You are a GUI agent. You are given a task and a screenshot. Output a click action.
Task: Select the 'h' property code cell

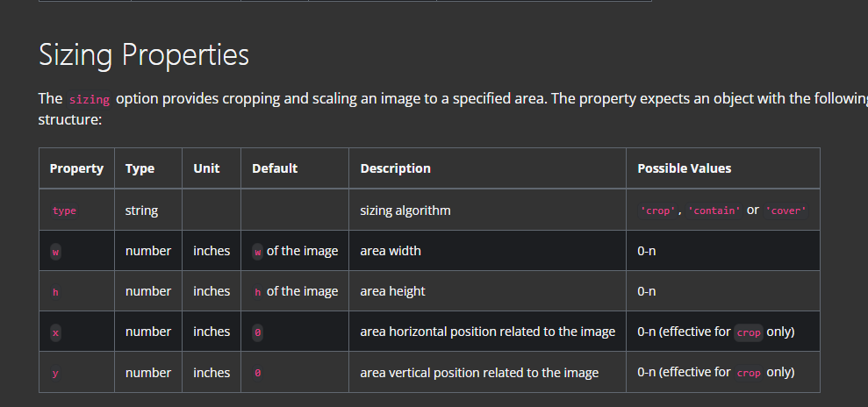(x=55, y=292)
